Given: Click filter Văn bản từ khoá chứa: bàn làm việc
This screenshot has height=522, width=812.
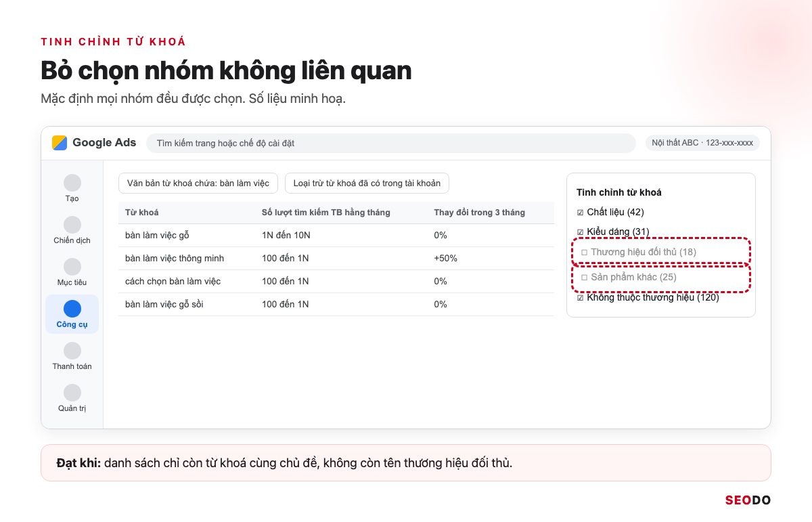Looking at the screenshot, I should tap(198, 183).
